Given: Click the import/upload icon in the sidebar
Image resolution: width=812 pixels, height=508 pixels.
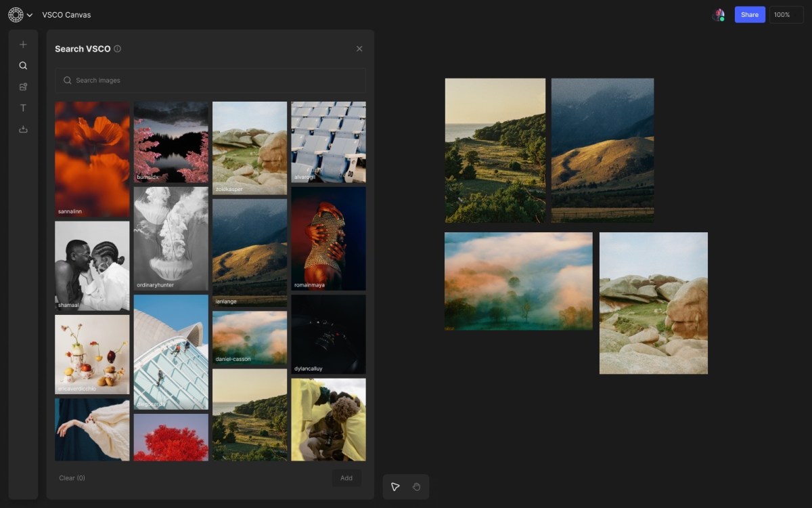Looking at the screenshot, I should point(23,128).
